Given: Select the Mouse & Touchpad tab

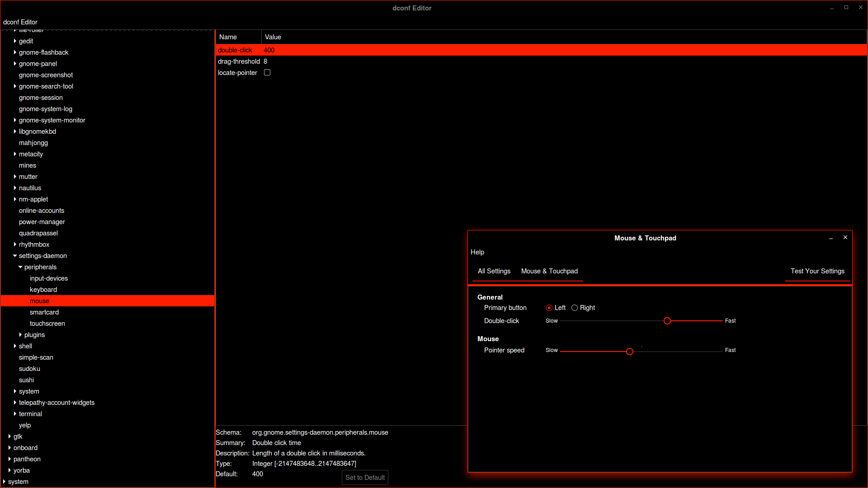Looking at the screenshot, I should 549,271.
